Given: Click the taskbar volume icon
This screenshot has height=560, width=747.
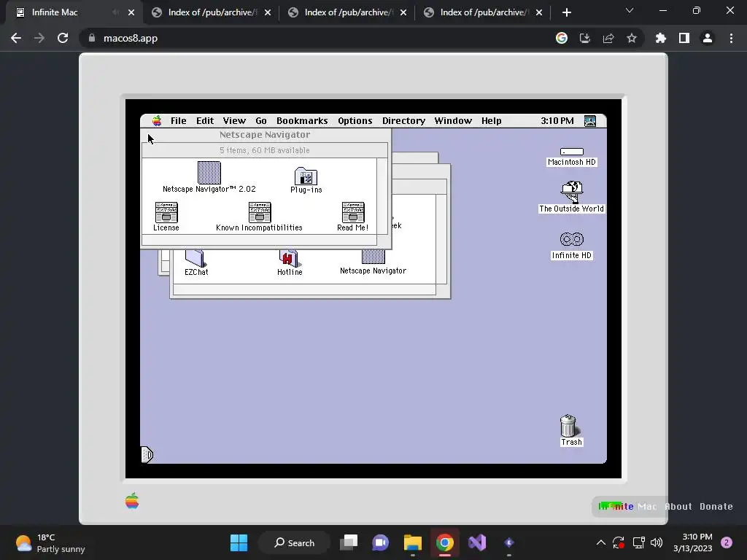Looking at the screenshot, I should (x=657, y=542).
